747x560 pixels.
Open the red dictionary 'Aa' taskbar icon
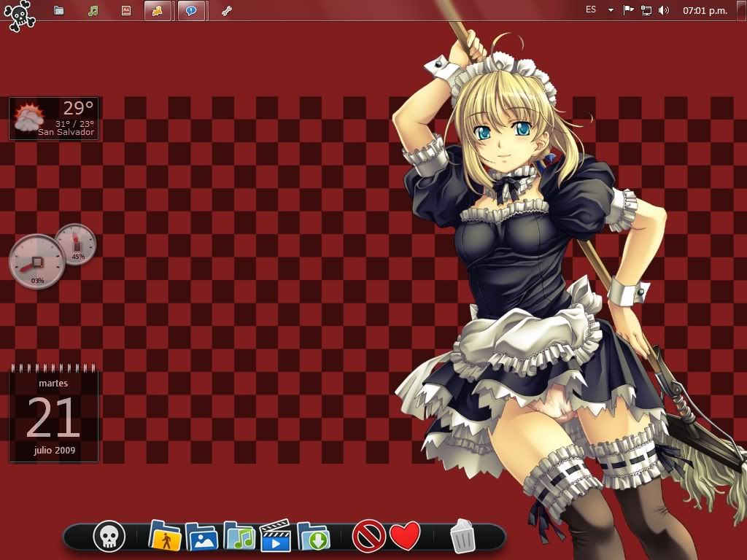125,10
